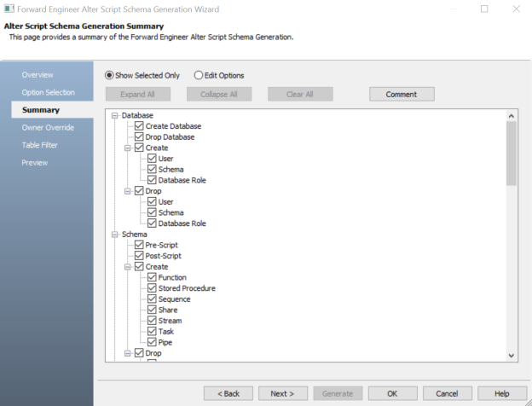Collapse the Drop node under Database
The height and width of the screenshot is (406, 532).
127,191
